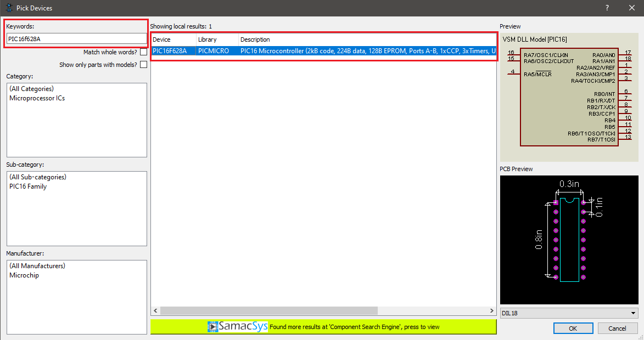Close the Pick Devices dialog
The width and height of the screenshot is (644, 340).
pyautogui.click(x=632, y=8)
